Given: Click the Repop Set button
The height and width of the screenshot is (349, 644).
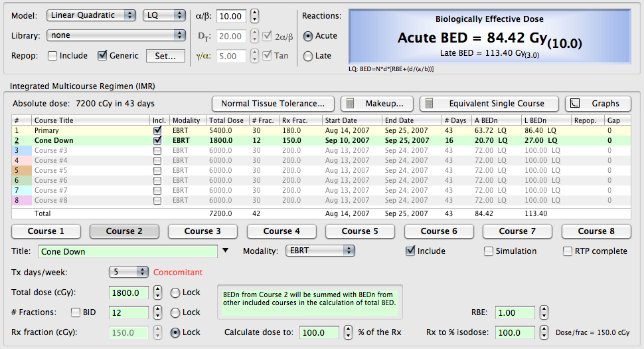Looking at the screenshot, I should point(165,56).
